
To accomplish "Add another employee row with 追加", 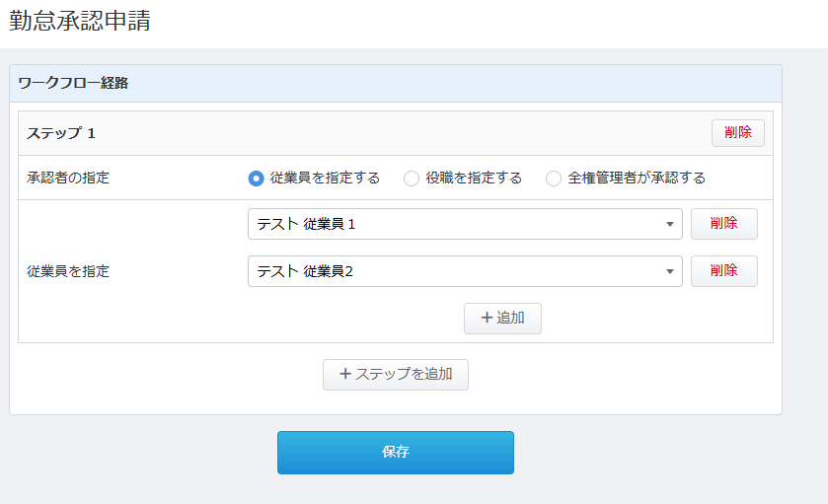I will (x=502, y=318).
